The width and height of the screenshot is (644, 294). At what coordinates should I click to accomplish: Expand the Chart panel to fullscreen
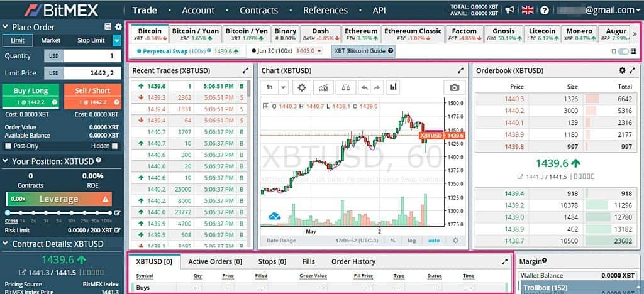pyautogui.click(x=460, y=70)
